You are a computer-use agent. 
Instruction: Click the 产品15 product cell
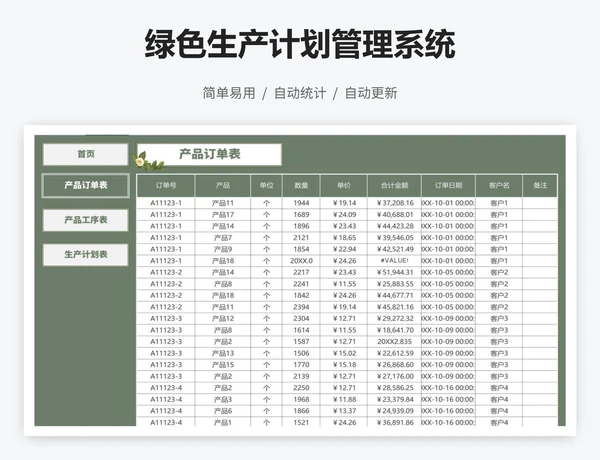click(x=223, y=365)
